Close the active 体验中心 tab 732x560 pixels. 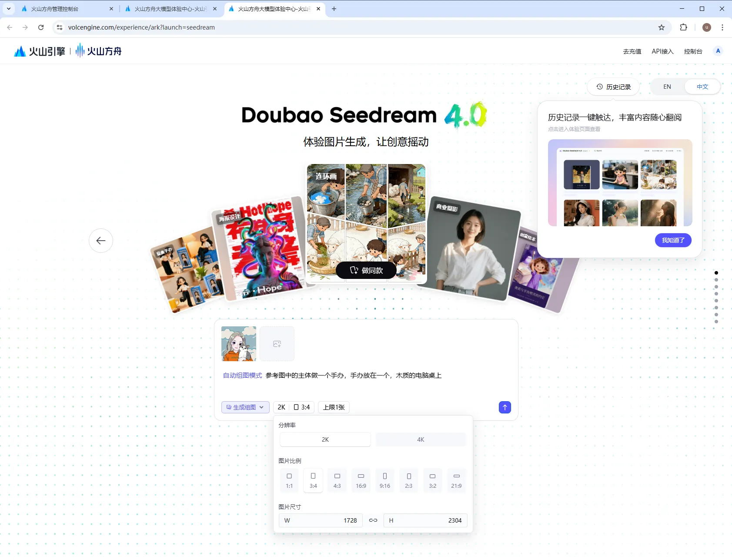pos(318,9)
